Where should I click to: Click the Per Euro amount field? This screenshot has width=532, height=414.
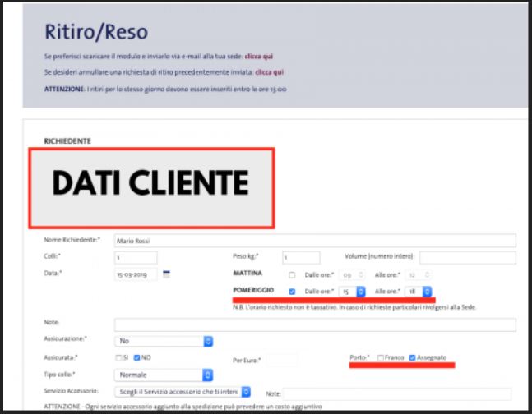282,359
